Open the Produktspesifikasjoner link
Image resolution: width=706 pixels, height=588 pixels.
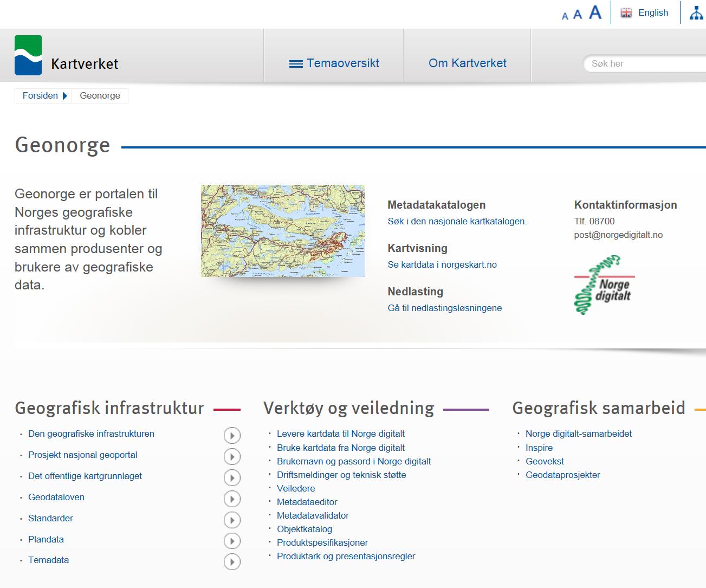tap(322, 542)
